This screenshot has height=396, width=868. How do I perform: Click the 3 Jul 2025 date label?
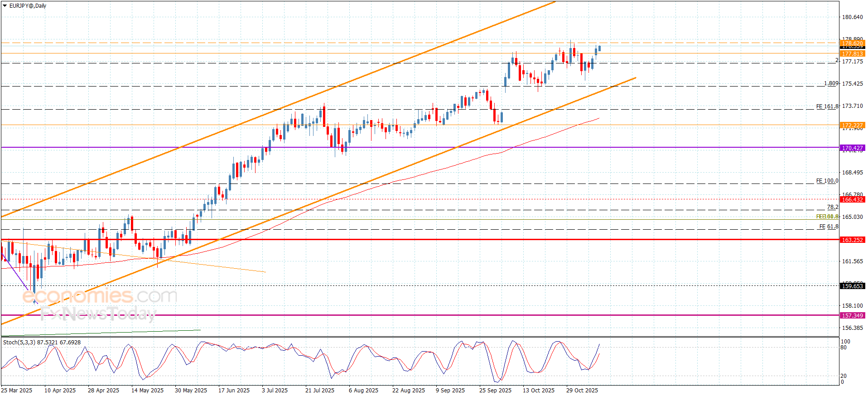[x=275, y=391]
